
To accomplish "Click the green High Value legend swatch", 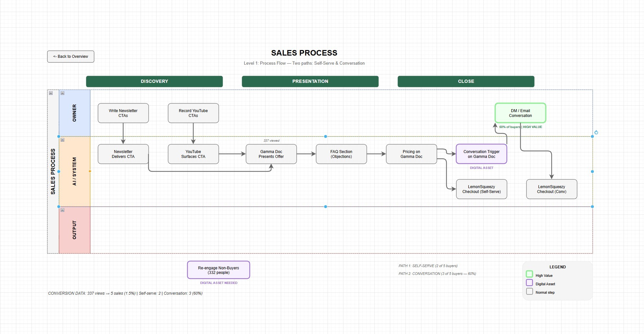I will 529,274.
